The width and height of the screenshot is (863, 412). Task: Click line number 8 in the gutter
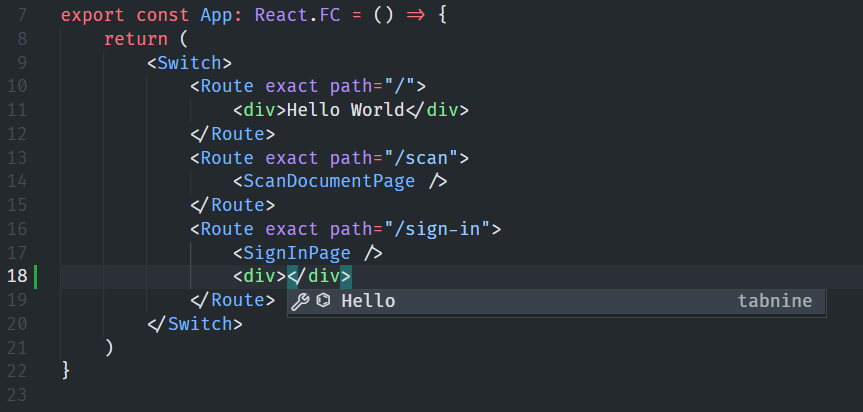[x=22, y=39]
